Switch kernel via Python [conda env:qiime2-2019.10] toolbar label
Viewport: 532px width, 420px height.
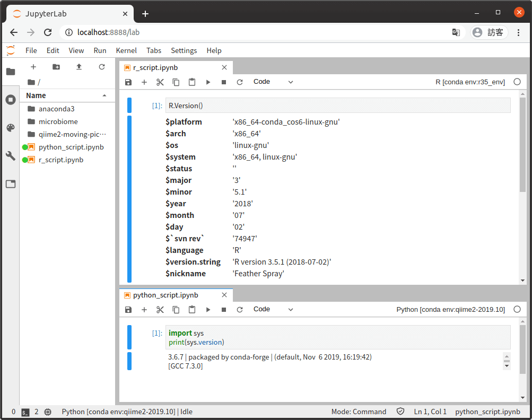click(450, 309)
